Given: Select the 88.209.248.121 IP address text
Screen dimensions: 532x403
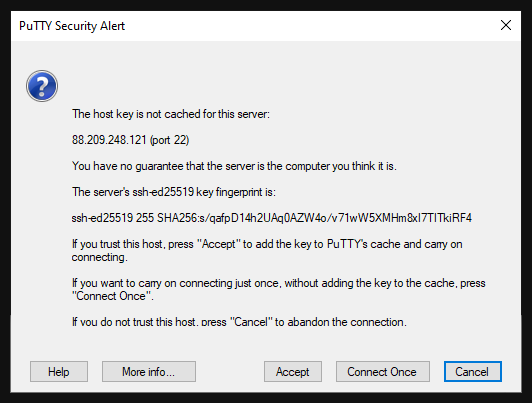Looking at the screenshot, I should click(x=109, y=140).
